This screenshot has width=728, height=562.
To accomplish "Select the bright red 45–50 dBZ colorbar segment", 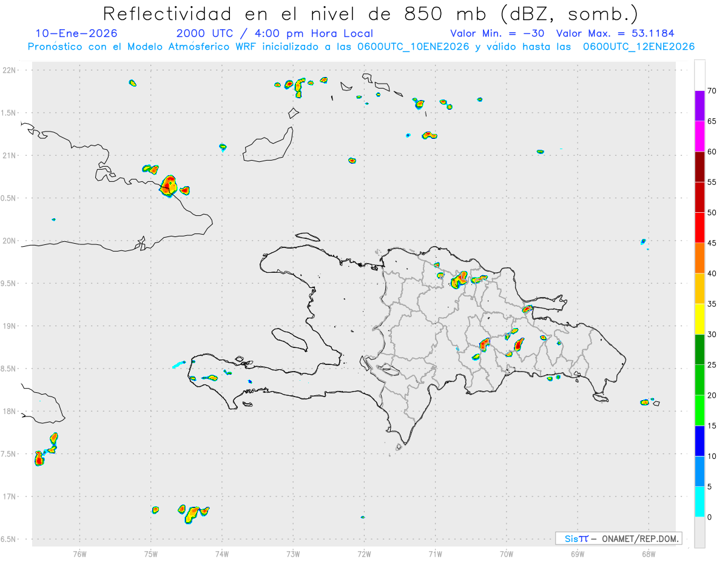I will click(699, 228).
